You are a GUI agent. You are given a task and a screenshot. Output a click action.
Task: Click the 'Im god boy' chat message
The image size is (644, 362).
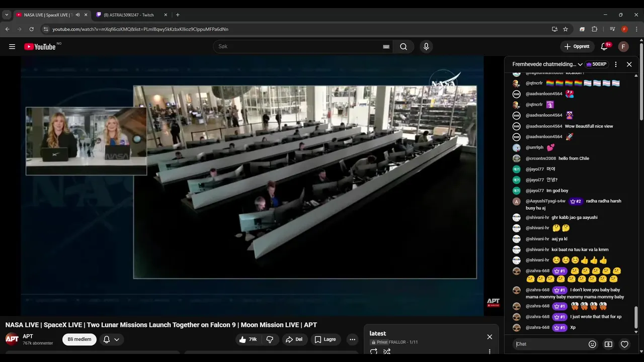tap(557, 191)
